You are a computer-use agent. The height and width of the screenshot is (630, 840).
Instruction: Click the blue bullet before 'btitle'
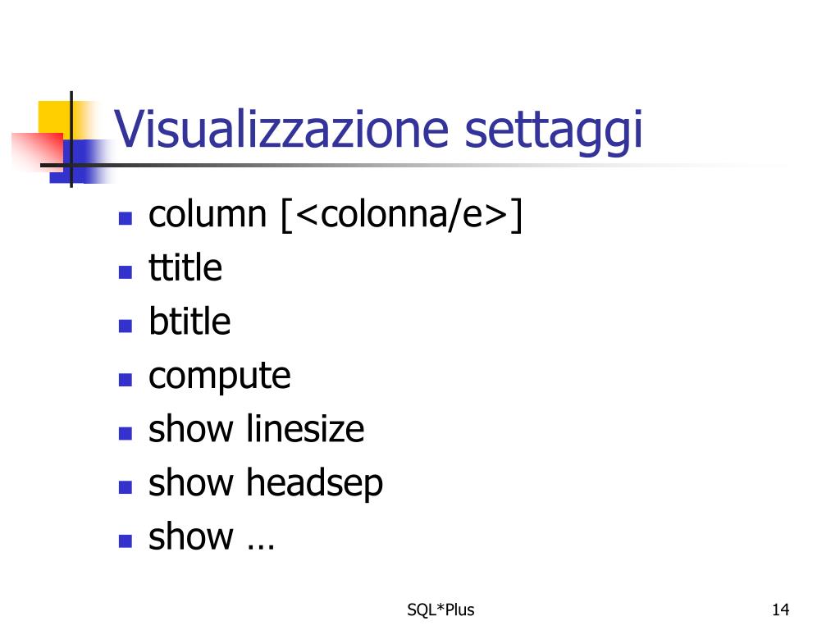[126, 326]
